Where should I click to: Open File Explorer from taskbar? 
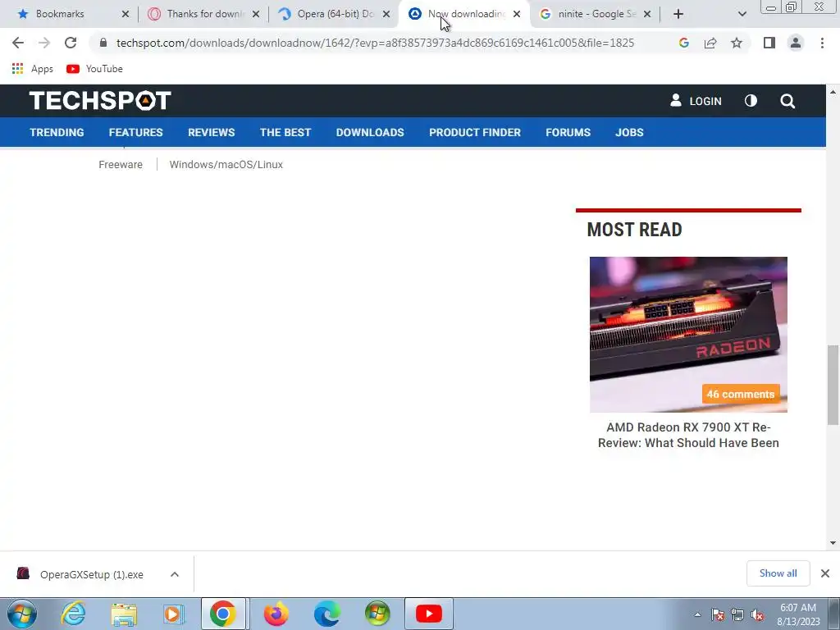click(x=124, y=614)
